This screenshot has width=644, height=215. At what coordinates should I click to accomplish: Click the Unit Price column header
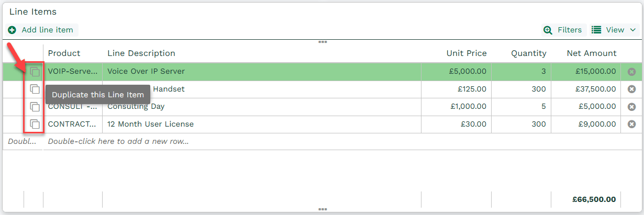pos(467,53)
